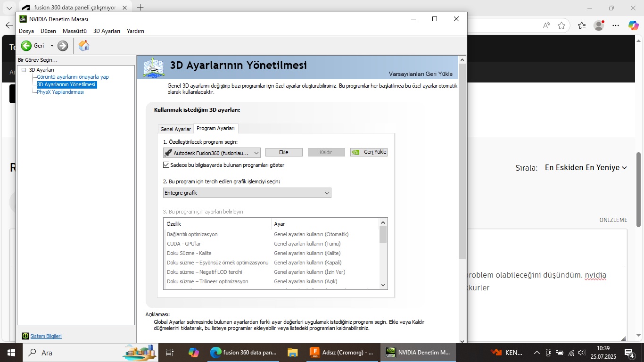Viewport: 644px width, 362px height.
Task: Open the Masaüstü menu
Action: [x=74, y=31]
